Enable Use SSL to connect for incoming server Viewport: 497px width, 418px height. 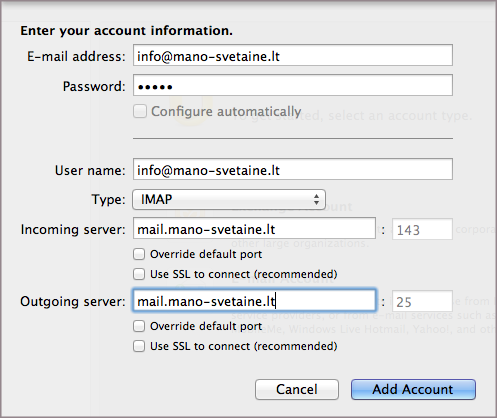[139, 274]
